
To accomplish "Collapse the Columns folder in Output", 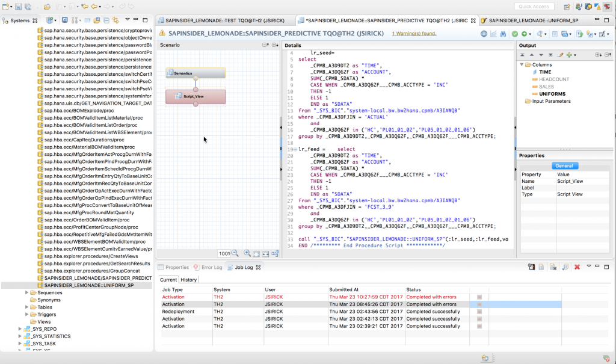I will click(522, 64).
